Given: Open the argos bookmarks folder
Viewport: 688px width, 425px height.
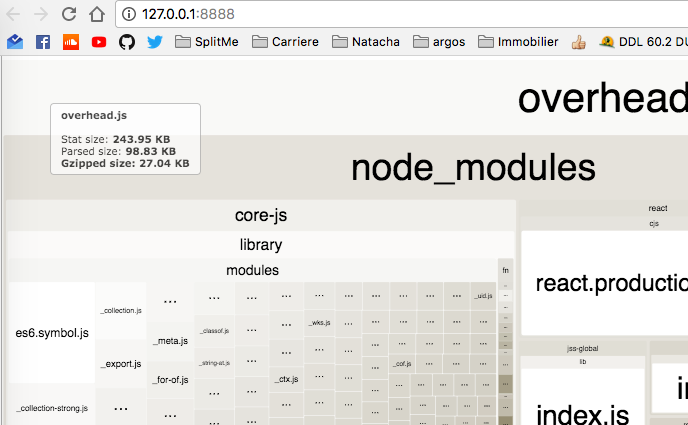Looking at the screenshot, I should [439, 42].
